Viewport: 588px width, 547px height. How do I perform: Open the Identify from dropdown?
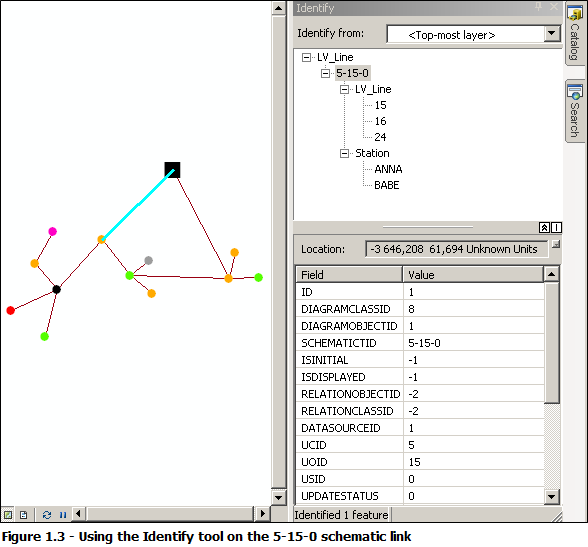tap(551, 34)
